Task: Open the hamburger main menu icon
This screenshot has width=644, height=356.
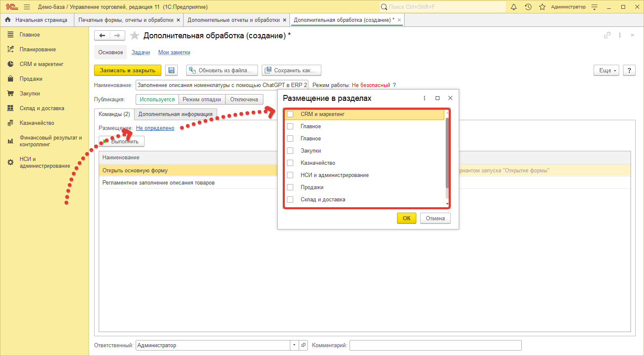Action: pos(27,7)
